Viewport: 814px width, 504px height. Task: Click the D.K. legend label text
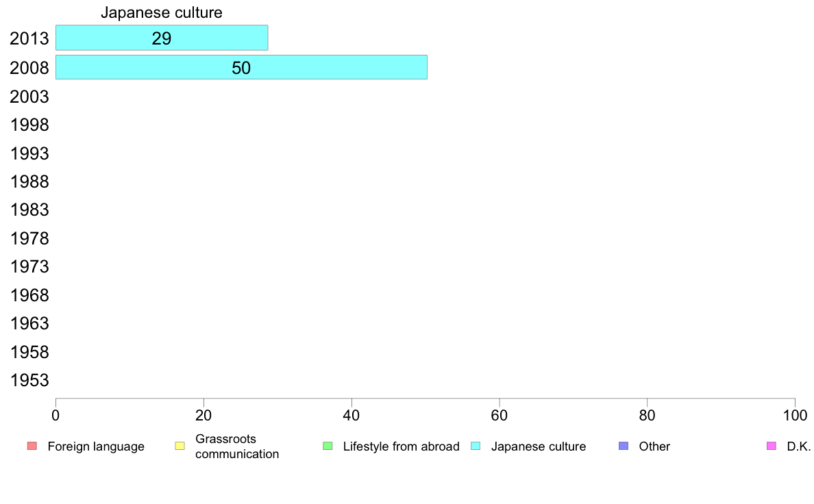pos(799,446)
